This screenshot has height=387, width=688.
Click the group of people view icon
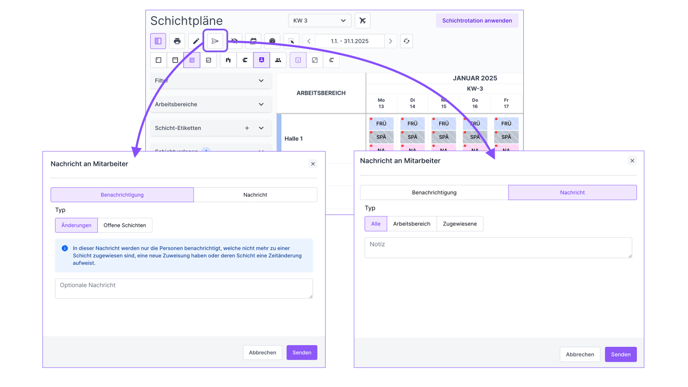point(278,60)
